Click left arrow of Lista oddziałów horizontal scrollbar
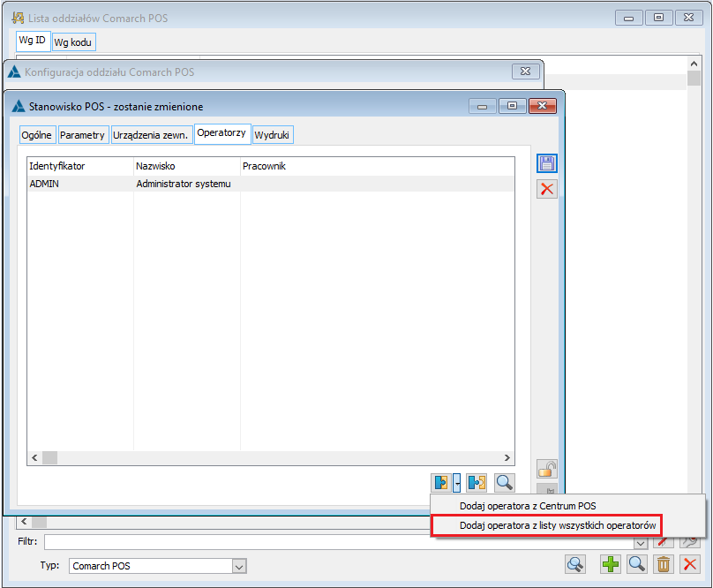The width and height of the screenshot is (713, 588). (24, 522)
